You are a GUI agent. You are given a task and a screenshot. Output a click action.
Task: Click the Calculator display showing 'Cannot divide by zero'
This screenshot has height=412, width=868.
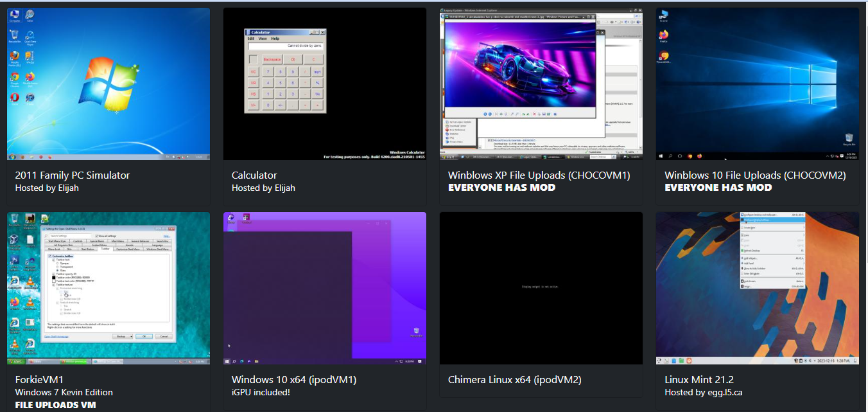(x=286, y=46)
